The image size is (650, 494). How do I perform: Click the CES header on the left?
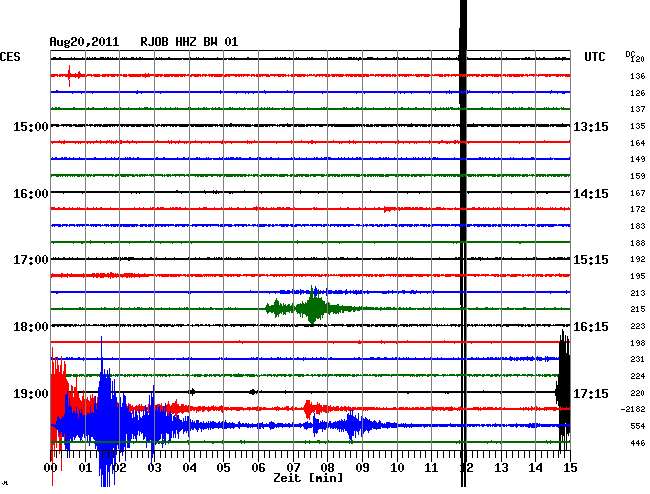[10, 57]
